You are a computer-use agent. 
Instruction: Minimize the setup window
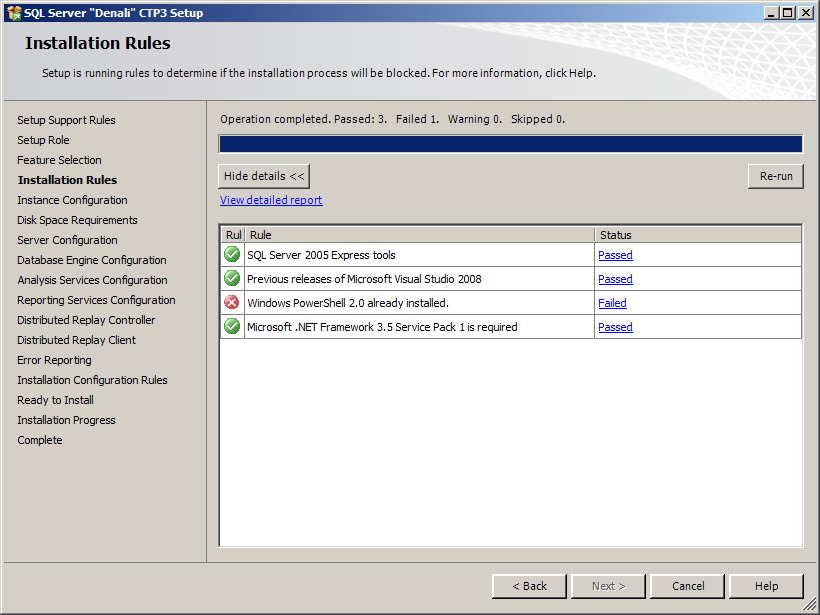(x=771, y=13)
